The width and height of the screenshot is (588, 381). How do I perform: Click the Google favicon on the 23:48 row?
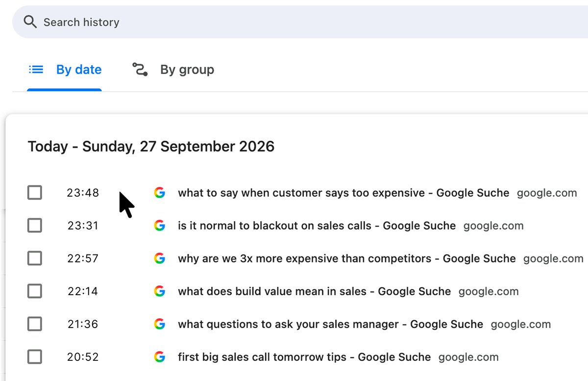[x=159, y=193]
